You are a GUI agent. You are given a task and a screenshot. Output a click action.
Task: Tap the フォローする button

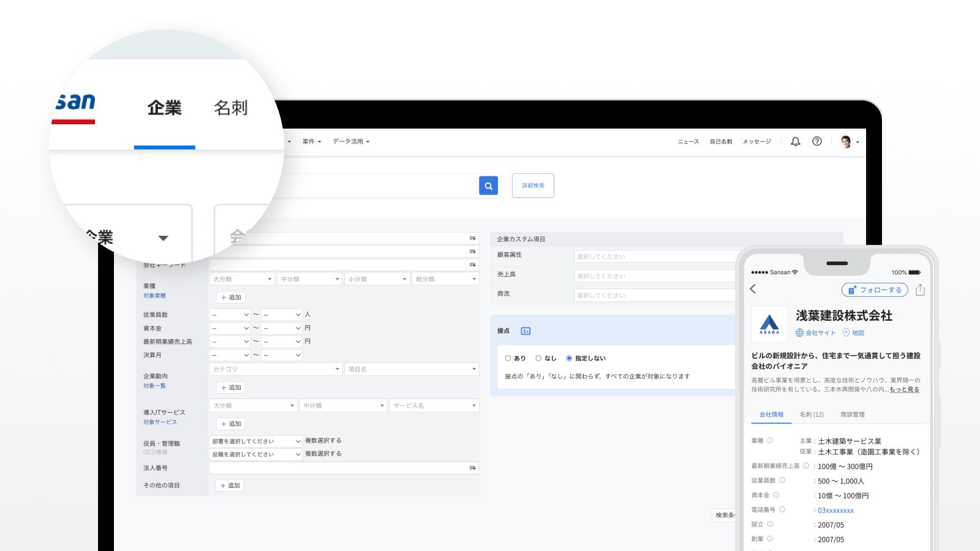(x=875, y=290)
